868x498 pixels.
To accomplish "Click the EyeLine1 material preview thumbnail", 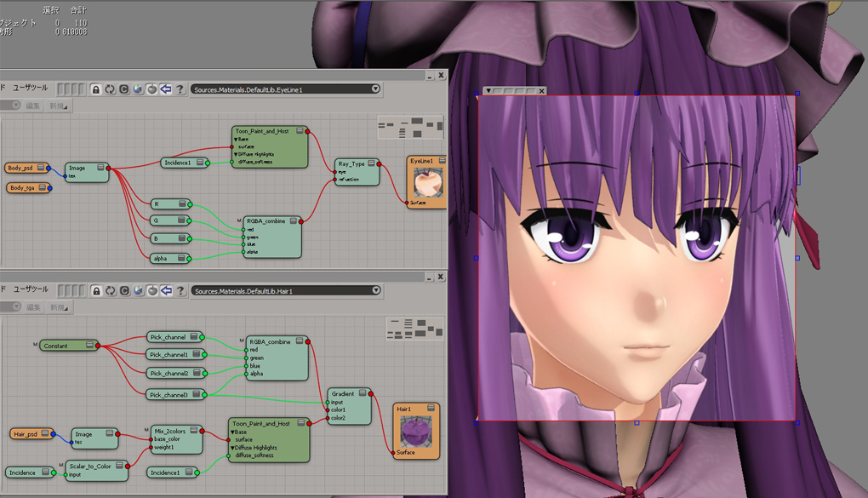I will point(428,181).
